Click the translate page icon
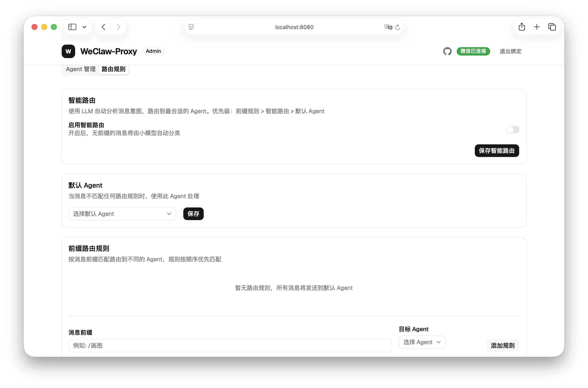The width and height of the screenshot is (588, 388). [388, 27]
